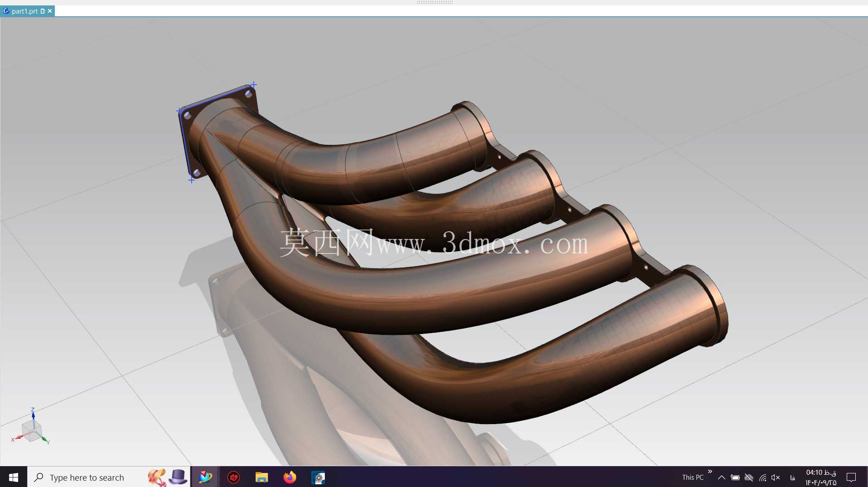Switch the Persian input language indicator
This screenshot has height=487, width=868.
pyautogui.click(x=792, y=477)
